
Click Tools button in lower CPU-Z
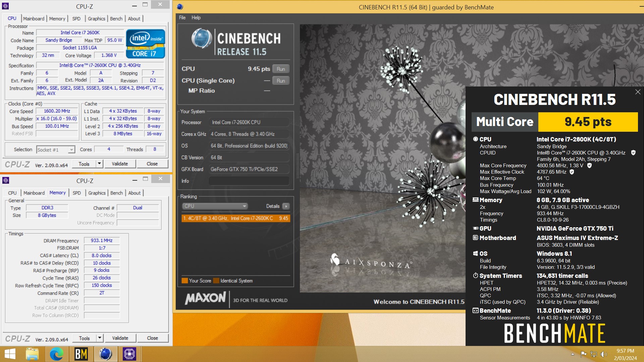pyautogui.click(x=84, y=338)
